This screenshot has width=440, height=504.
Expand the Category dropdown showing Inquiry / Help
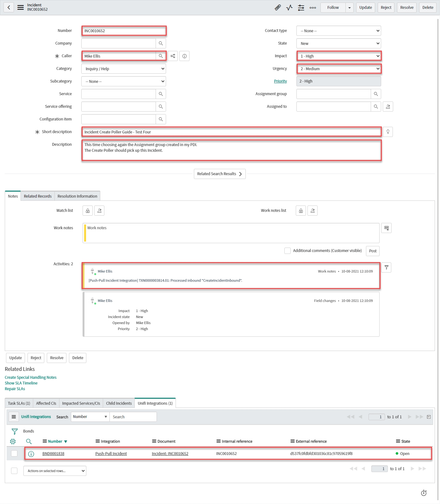pyautogui.click(x=123, y=69)
